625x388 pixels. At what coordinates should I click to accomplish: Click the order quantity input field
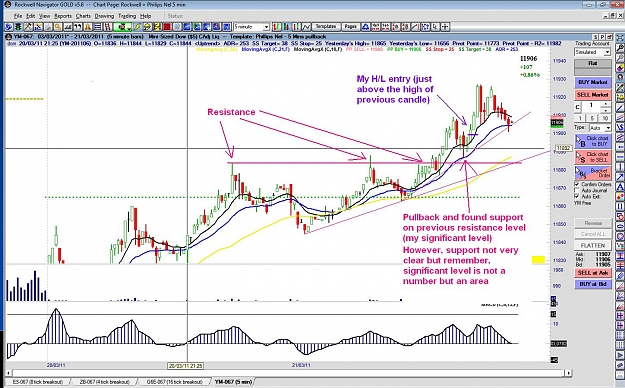coord(592,106)
